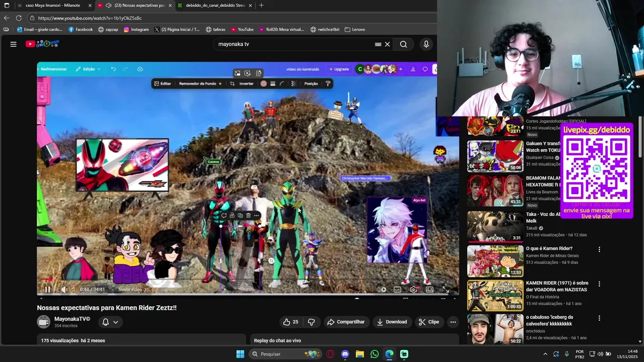Toggle autoplay switch in player controls
This screenshot has width=644, height=362.
[x=383, y=290]
